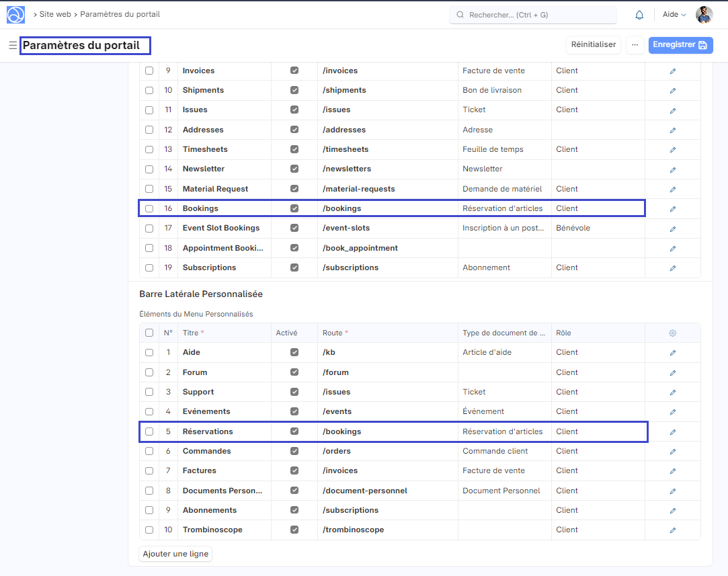Click the notification bell icon
728x576 pixels.
tap(639, 15)
